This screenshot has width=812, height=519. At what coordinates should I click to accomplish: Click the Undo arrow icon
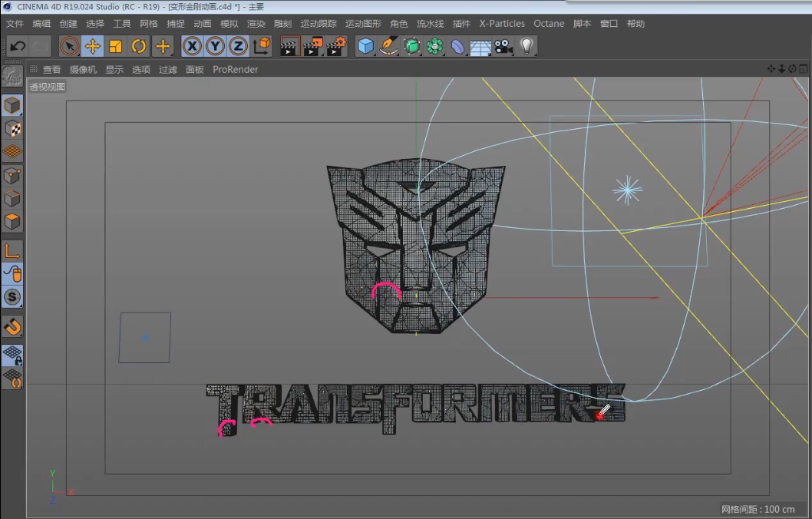point(18,46)
